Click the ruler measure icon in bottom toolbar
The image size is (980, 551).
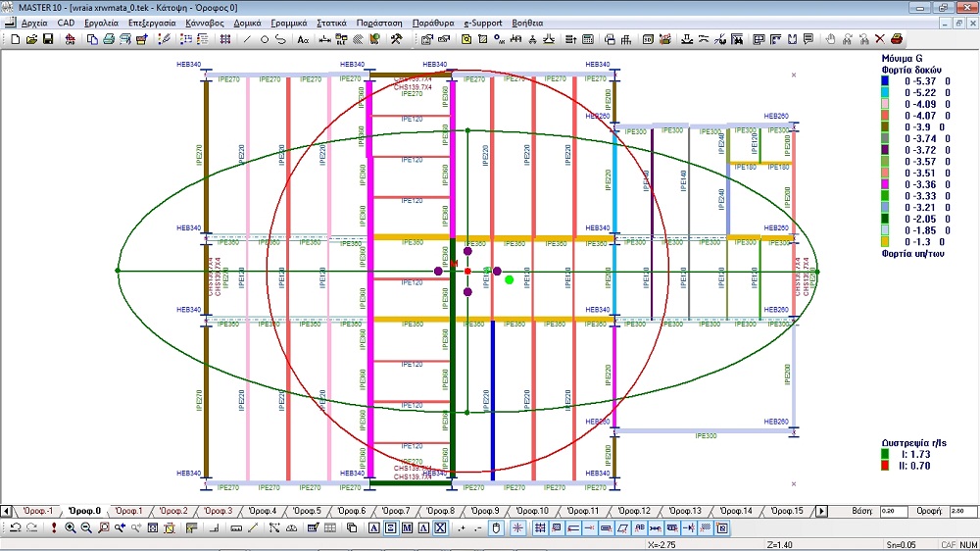235,527
